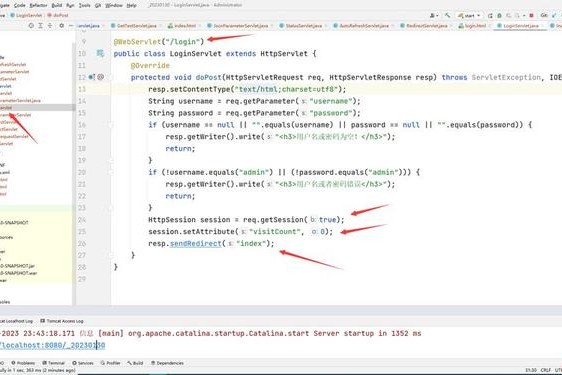Open localhost:8080 link in console
Viewport: 562px width, 375px height.
(x=52, y=345)
